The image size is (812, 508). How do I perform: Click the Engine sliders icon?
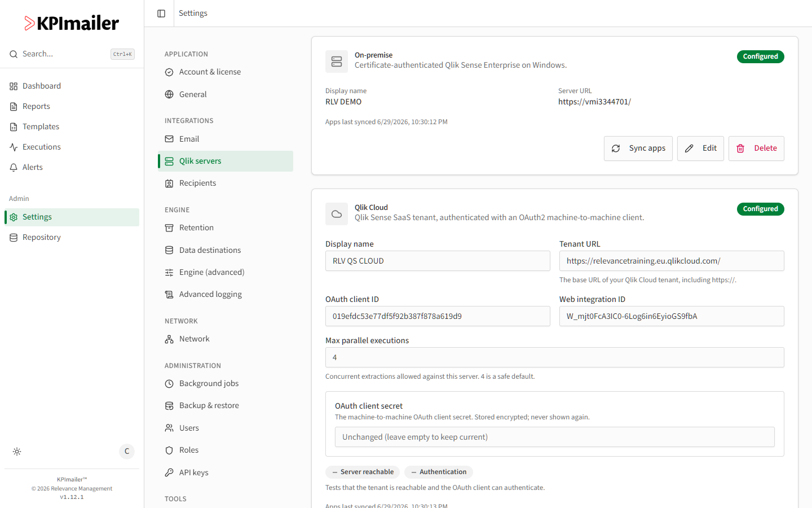tap(169, 273)
